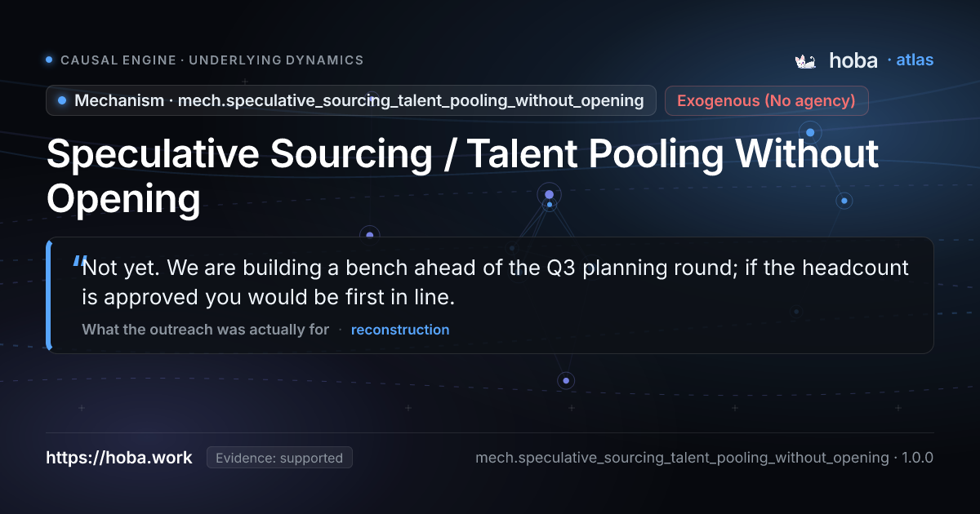Open the Mechanism identifier badge
The image size is (980, 514).
coord(351,100)
